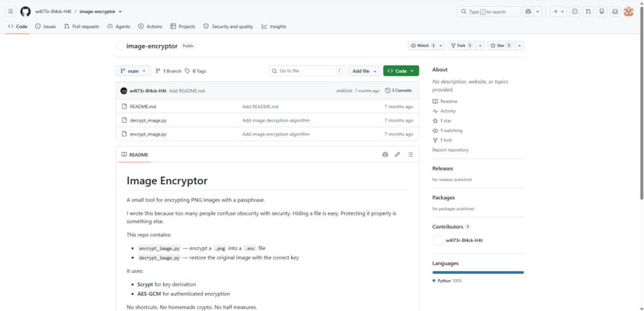Screen dimensions: 644x311
Task: Click the Copilot icon in README header
Action: (x=385, y=154)
